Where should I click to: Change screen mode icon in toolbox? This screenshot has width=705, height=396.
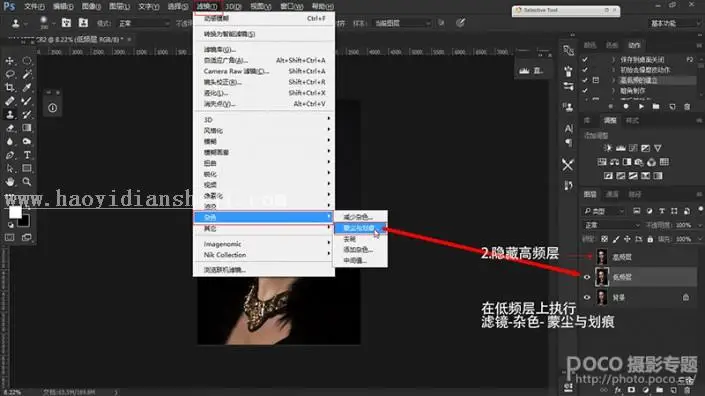pyautogui.click(x=27, y=237)
